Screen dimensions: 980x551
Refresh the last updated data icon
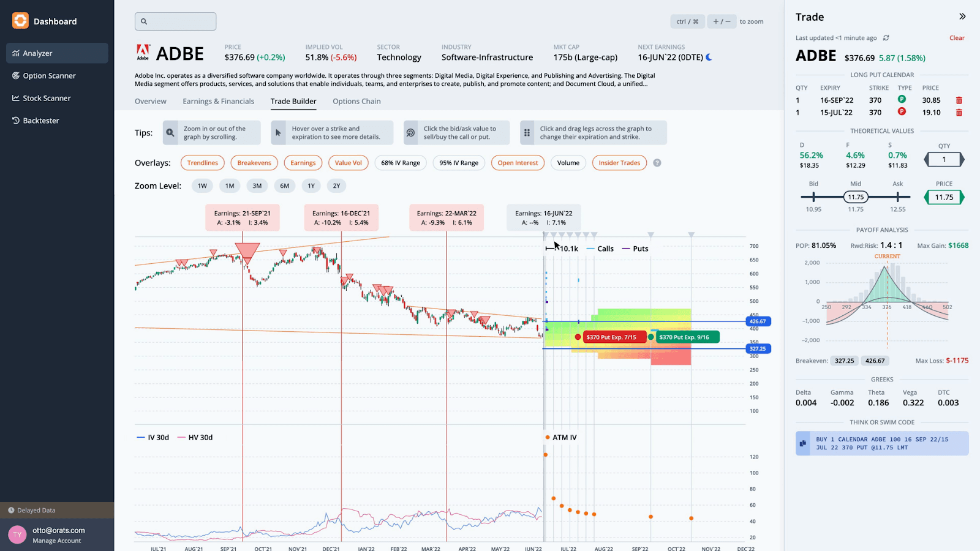[x=886, y=38]
